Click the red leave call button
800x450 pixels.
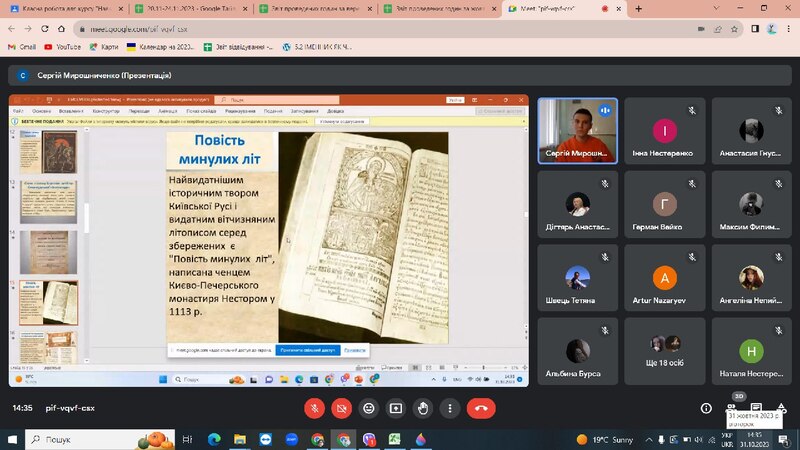click(481, 408)
